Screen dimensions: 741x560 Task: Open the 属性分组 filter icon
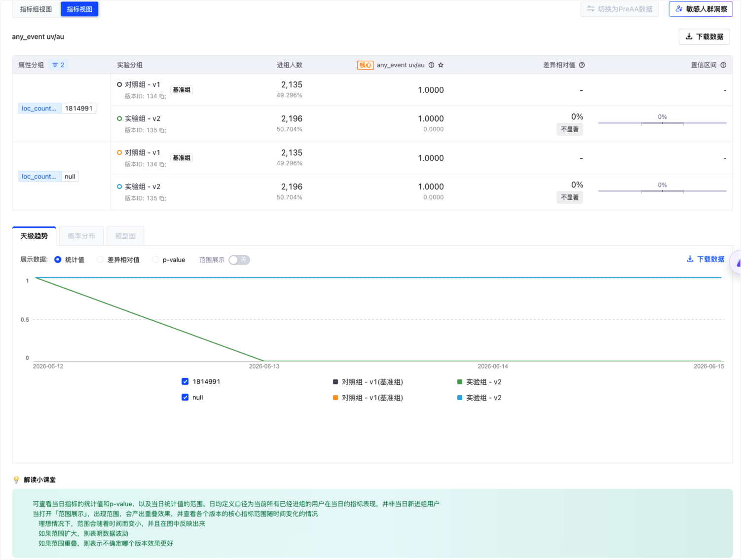[55, 65]
